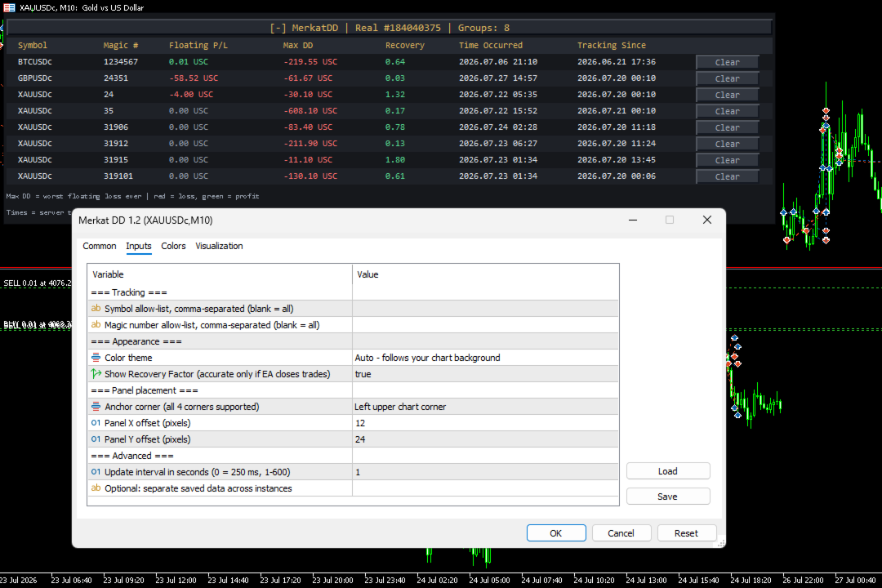Click the boolean icon next to Show Recovery Factor
Screen dimensions: 882x588
(96, 373)
